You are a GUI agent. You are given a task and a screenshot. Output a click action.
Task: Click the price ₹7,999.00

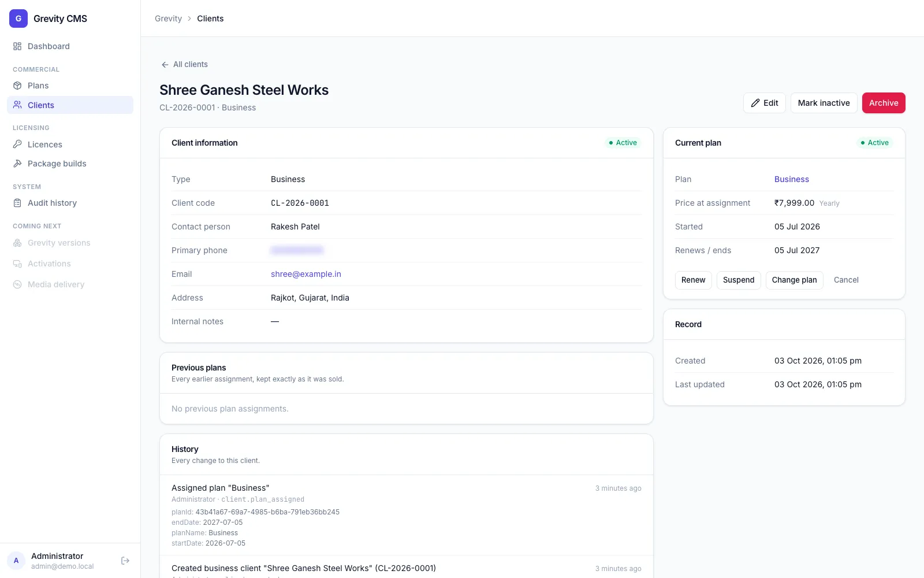point(794,203)
